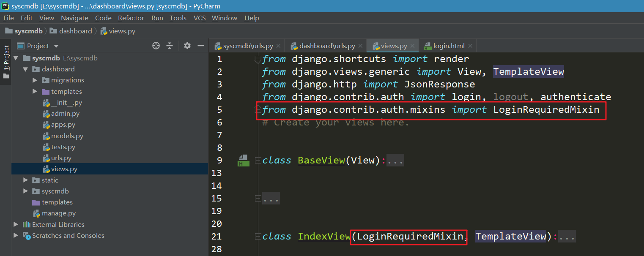
Task: Close the login.html tab
Action: pyautogui.click(x=470, y=46)
